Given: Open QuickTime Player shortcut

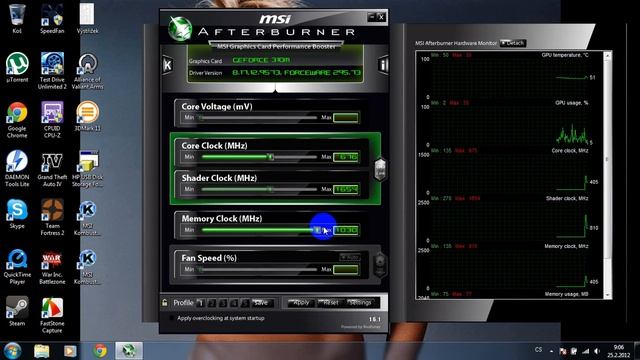Looking at the screenshot, I should pos(17,267).
